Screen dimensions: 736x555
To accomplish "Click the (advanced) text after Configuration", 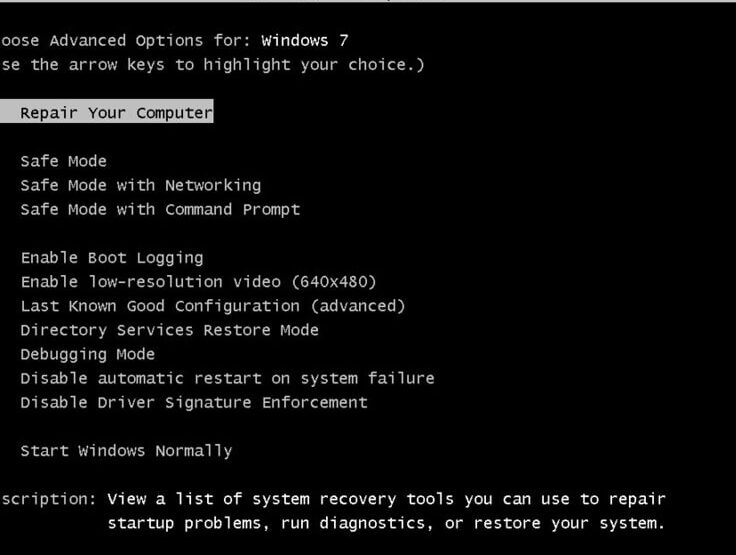I will [358, 306].
